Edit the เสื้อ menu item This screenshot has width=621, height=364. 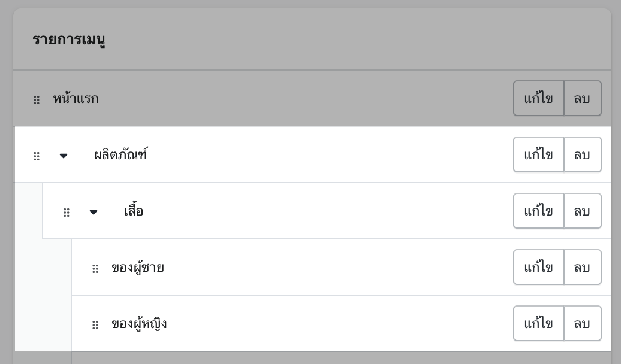(x=538, y=211)
